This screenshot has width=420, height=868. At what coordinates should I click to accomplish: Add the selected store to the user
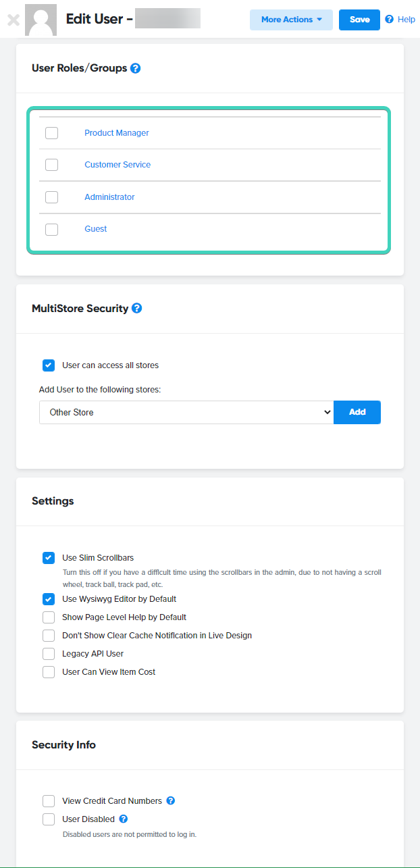click(357, 412)
